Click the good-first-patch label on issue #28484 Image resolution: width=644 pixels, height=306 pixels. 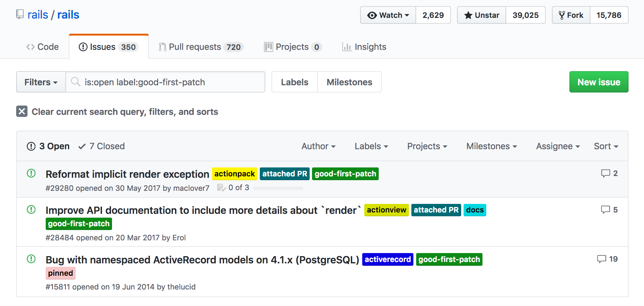(79, 223)
